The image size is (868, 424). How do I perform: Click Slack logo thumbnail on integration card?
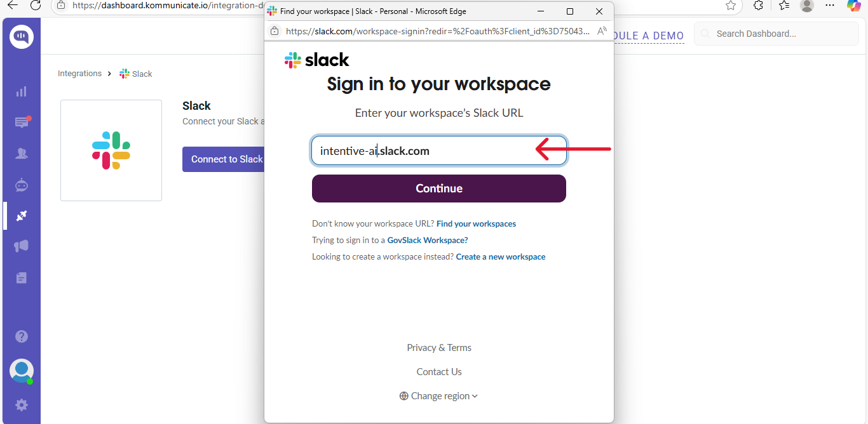pos(111,150)
